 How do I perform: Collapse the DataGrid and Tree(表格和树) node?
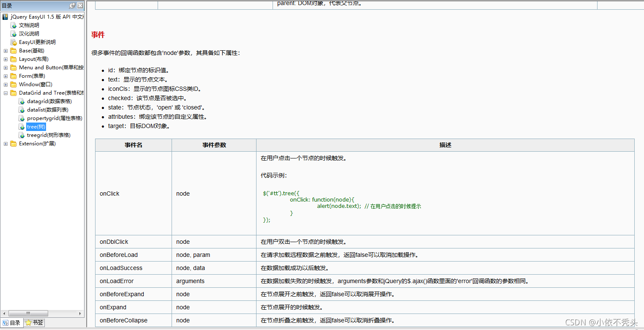tap(5, 93)
